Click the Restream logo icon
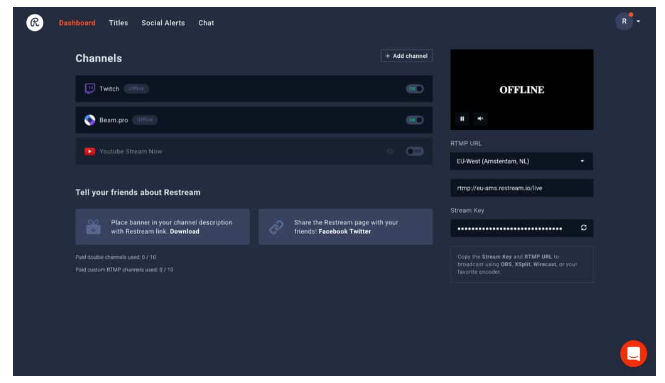The height and width of the screenshot is (383, 665). [x=35, y=22]
